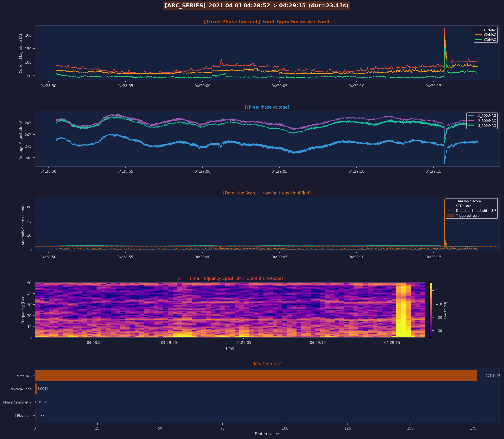The height and width of the screenshot is (439, 504).
Task: Click the Voltage Ratio bar label
Action: [x=21, y=389]
